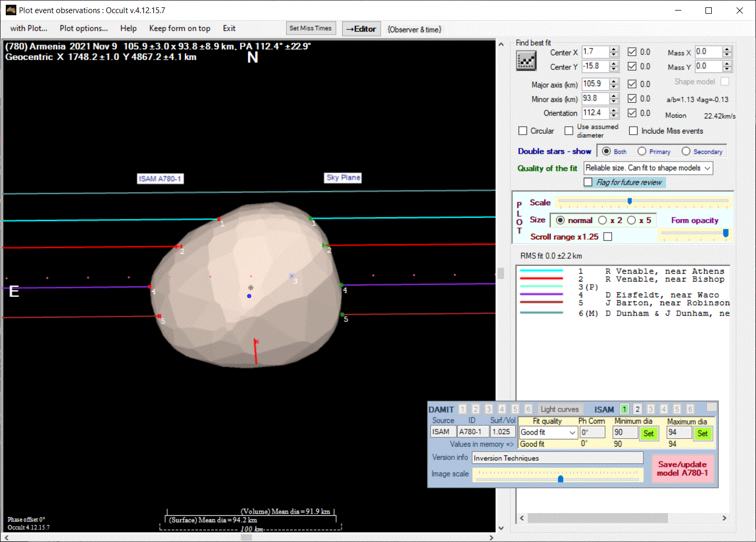Viewport: 756px width, 542px height.
Task: Click the Occult app icon in title bar
Action: tap(11, 10)
